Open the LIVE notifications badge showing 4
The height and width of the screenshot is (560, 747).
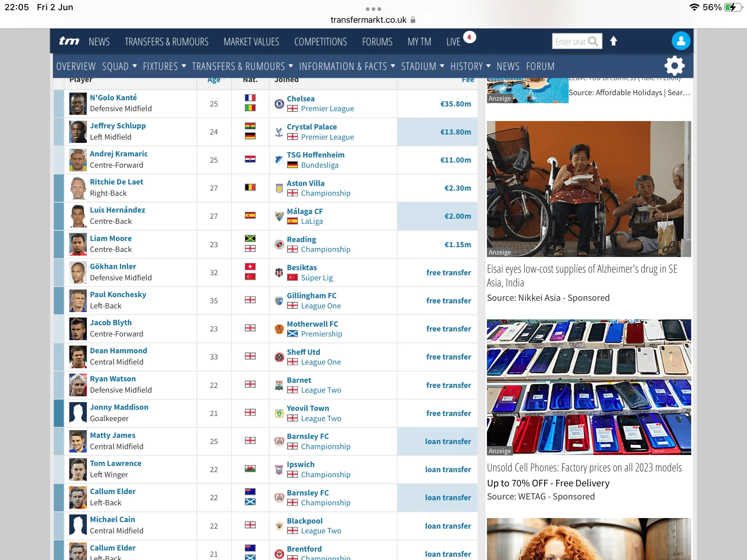(469, 37)
